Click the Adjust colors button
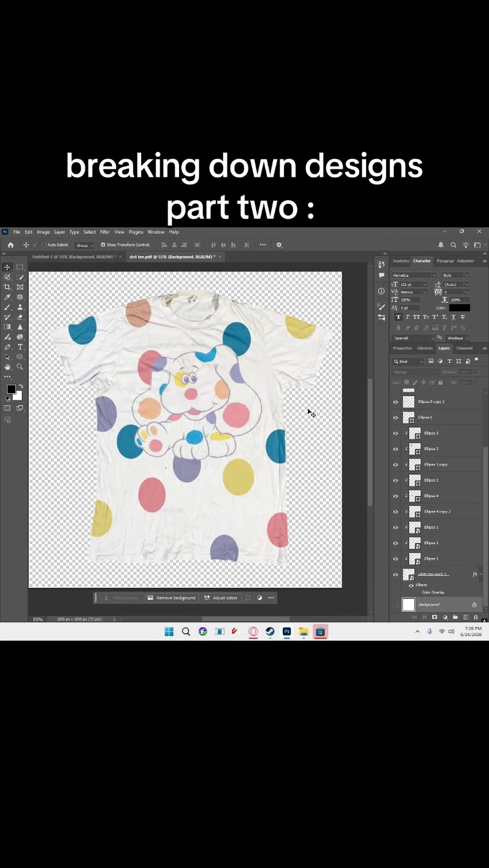Screen dimensions: 489x868 (220, 598)
